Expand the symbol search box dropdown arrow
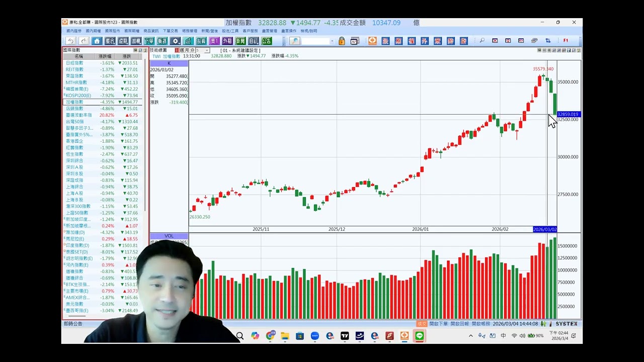Screen dimensions: 644x362 pos(332,41)
